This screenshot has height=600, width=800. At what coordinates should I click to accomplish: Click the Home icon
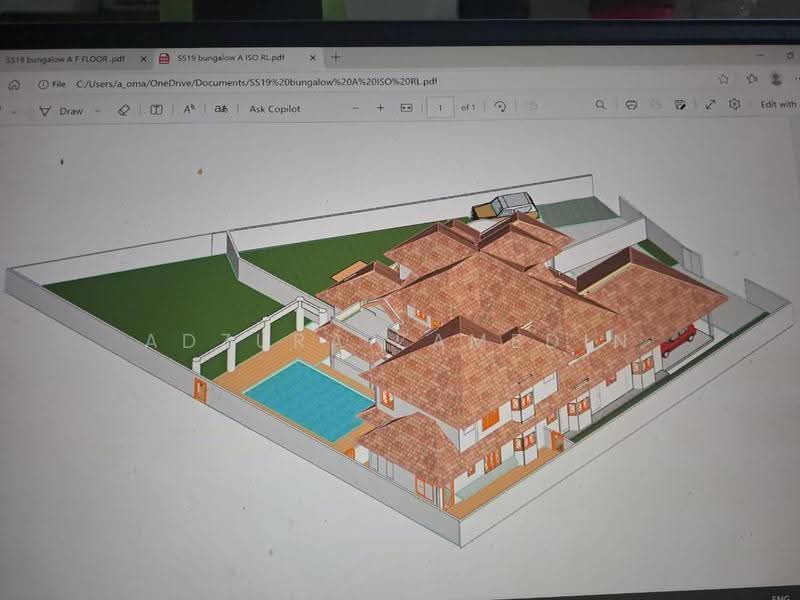[14, 85]
